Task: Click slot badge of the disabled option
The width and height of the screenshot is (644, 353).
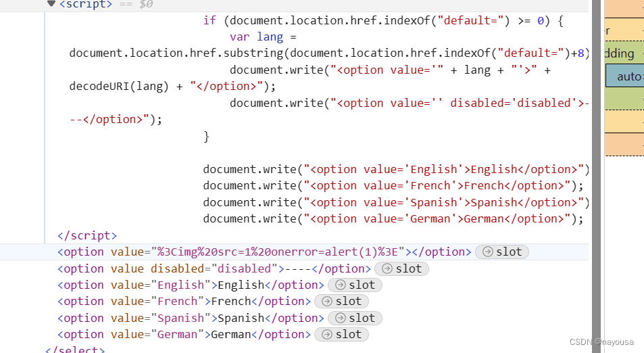Action: [401, 268]
